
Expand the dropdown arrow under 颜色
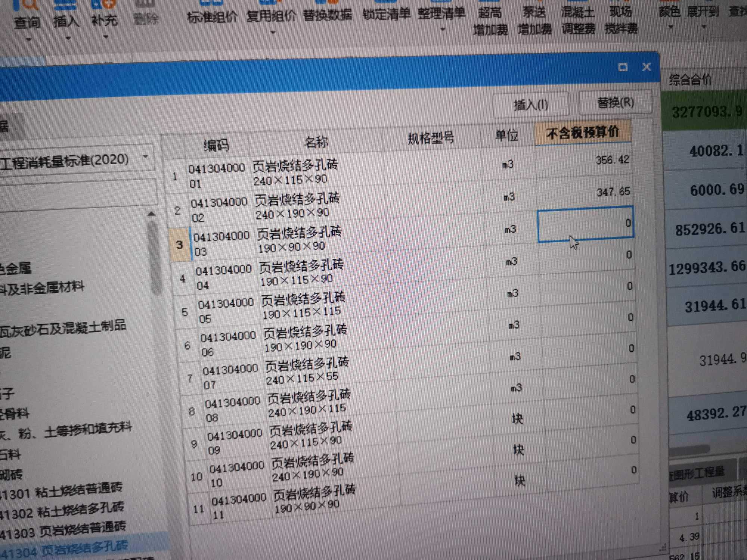(x=671, y=27)
